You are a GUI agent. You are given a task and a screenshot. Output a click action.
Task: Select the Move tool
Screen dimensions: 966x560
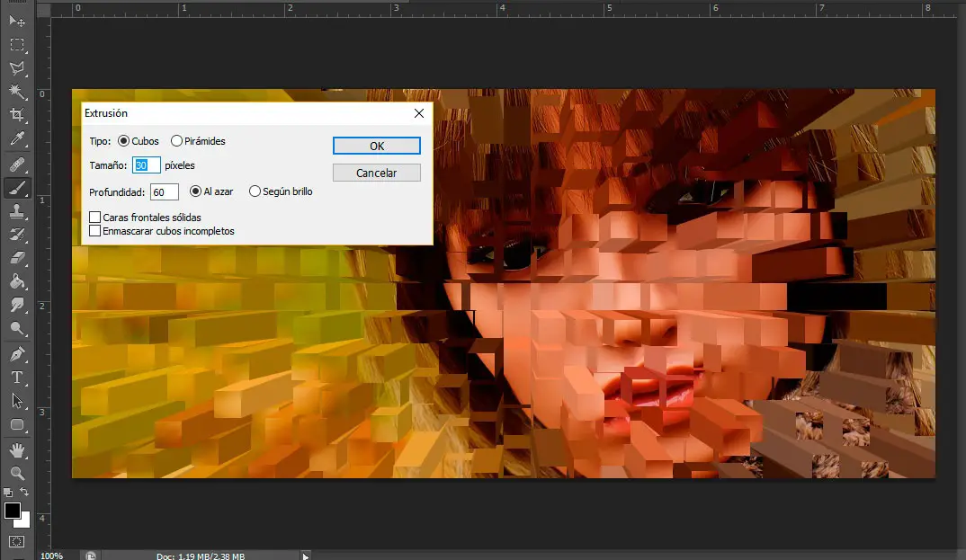point(17,22)
